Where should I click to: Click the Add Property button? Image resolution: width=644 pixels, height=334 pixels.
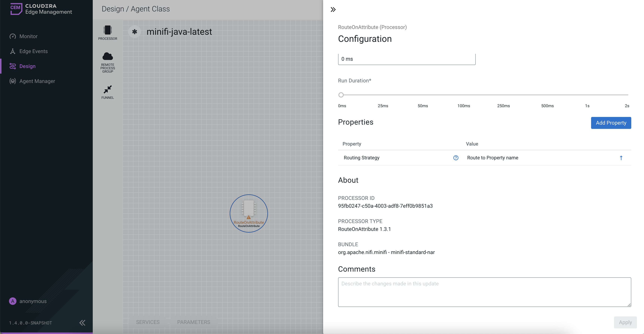pyautogui.click(x=611, y=123)
